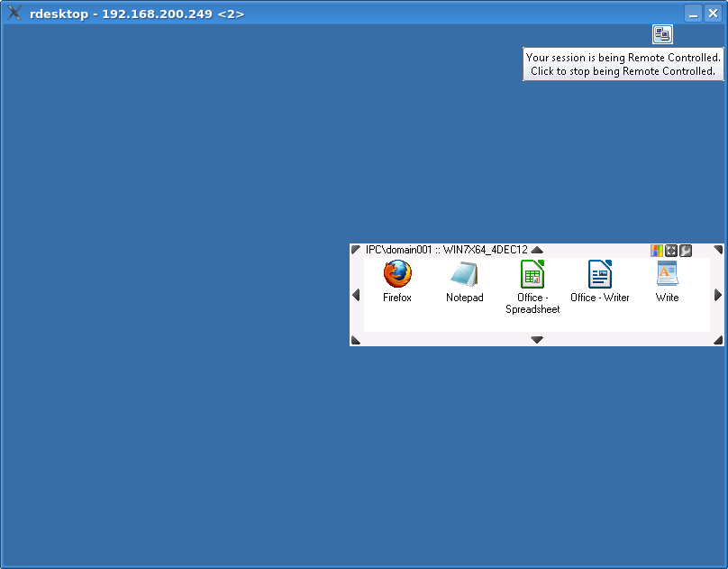Minimize the rdesktop window
728x569 pixels.
click(x=693, y=14)
